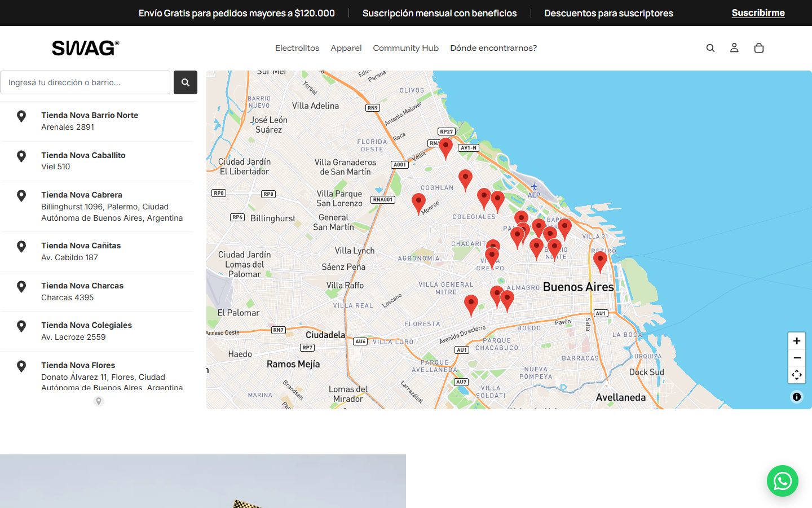Click pin icon for Tienda Nova Barrio Norte
Screen dimensions: 812x508
(x=21, y=116)
